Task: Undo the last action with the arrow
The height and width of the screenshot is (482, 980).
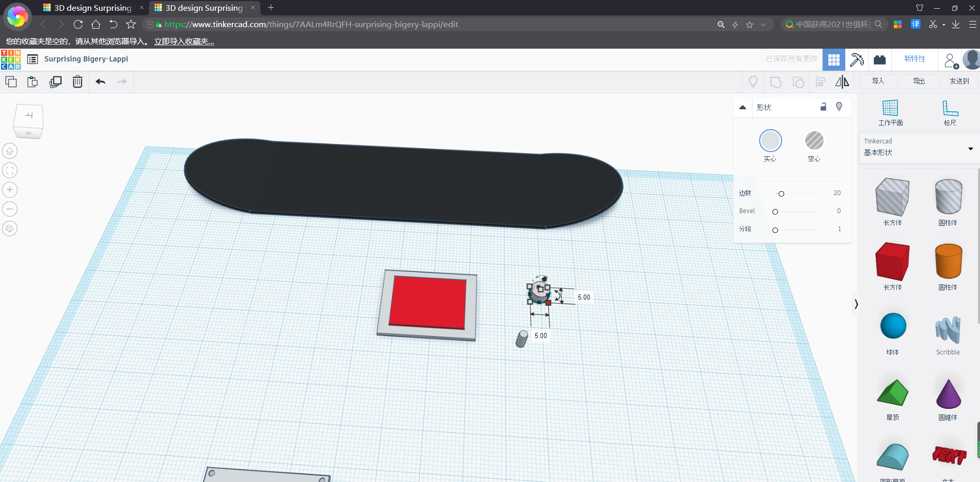Action: (100, 81)
